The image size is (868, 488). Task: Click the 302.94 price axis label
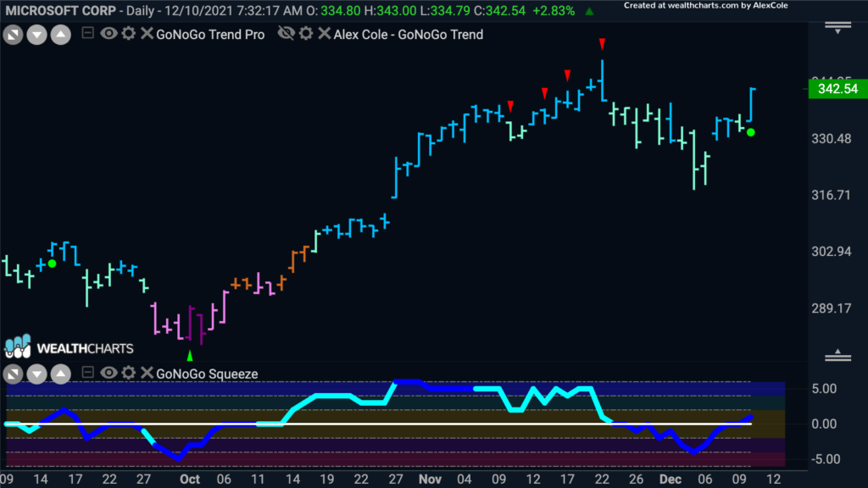(832, 252)
